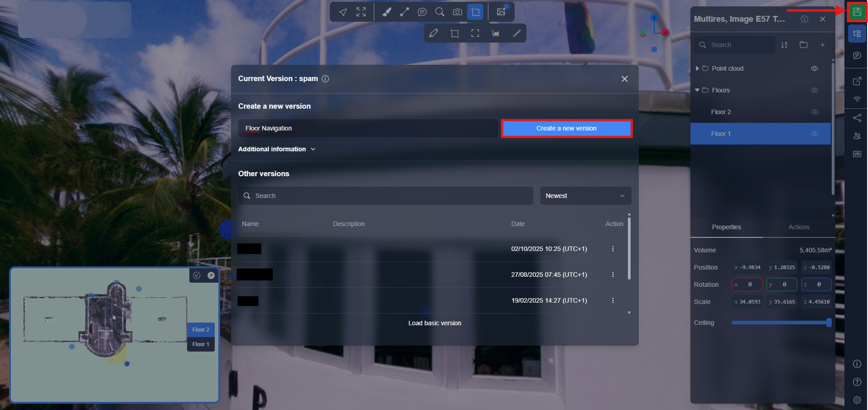Open the Newest sort dropdown
This screenshot has width=868, height=410.
[x=585, y=196]
